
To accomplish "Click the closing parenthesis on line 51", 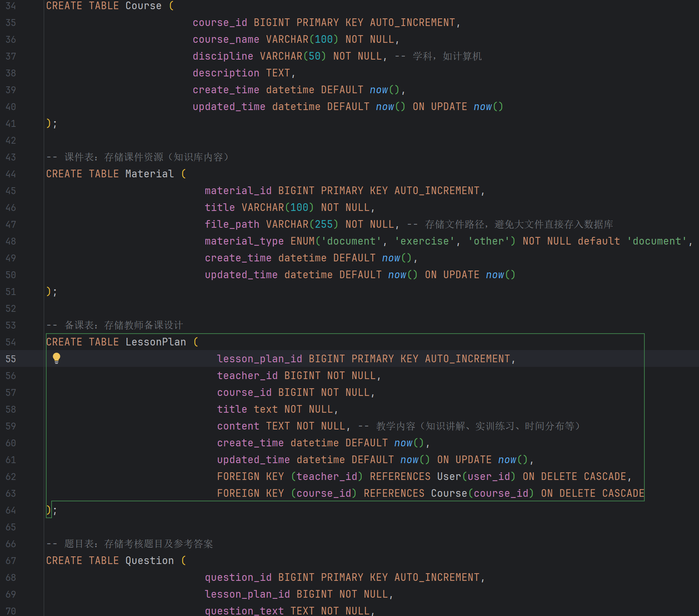I will click(49, 292).
